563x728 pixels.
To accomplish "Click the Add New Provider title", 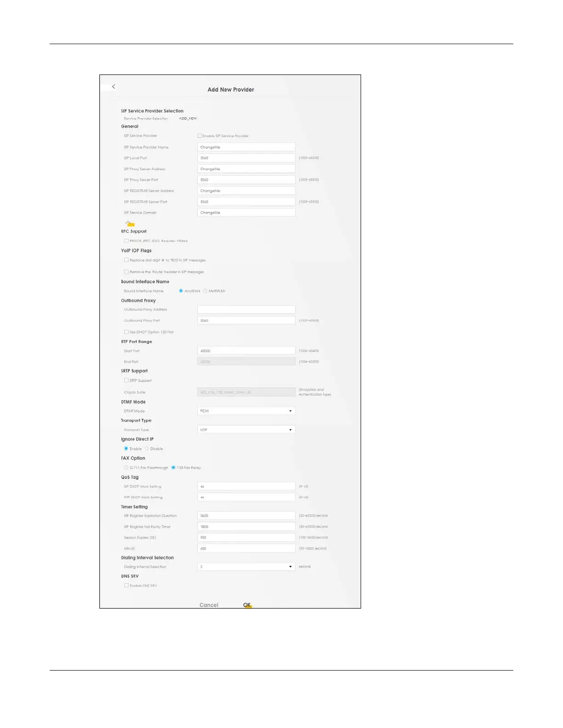I will [x=230, y=90].
